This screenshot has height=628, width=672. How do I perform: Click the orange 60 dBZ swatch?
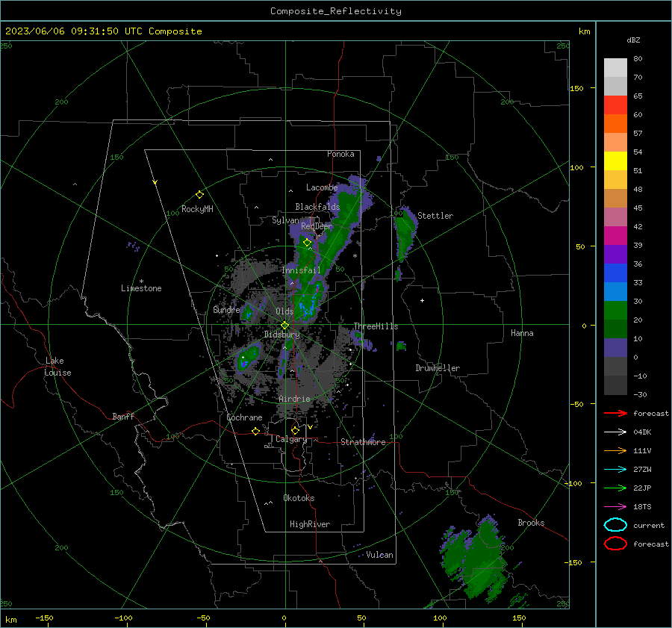pos(615,123)
